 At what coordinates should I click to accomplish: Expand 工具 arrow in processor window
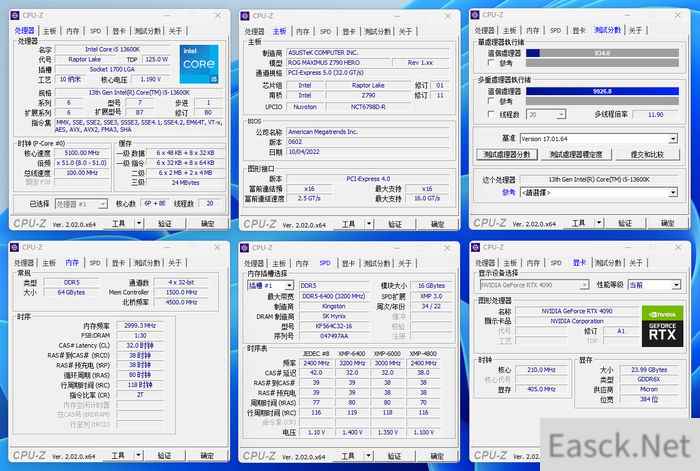point(139,223)
